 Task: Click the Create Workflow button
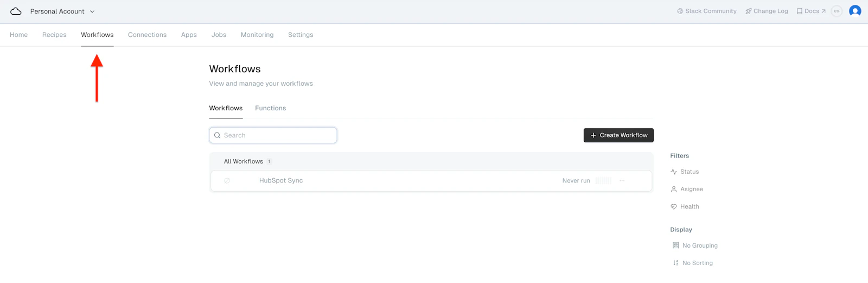coord(618,135)
